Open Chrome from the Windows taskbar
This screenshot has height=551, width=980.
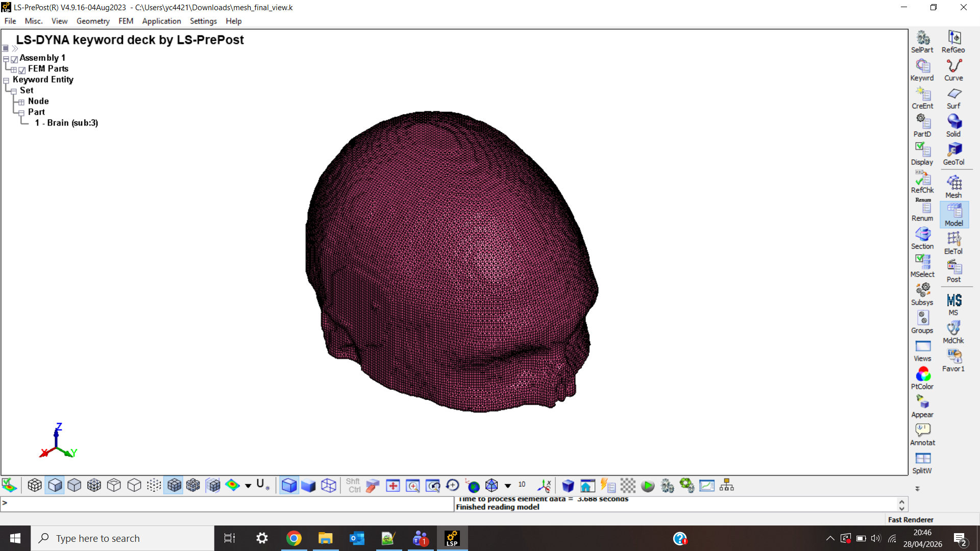click(x=294, y=538)
